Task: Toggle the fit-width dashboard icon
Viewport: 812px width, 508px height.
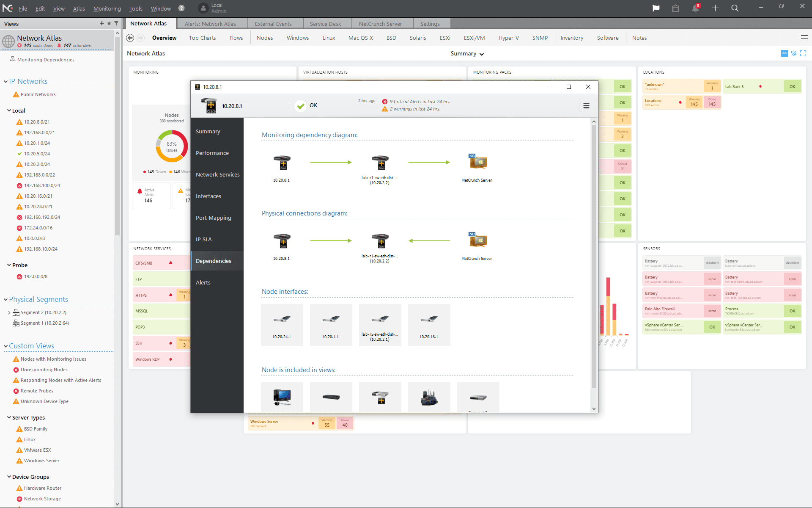Action: click(x=785, y=53)
